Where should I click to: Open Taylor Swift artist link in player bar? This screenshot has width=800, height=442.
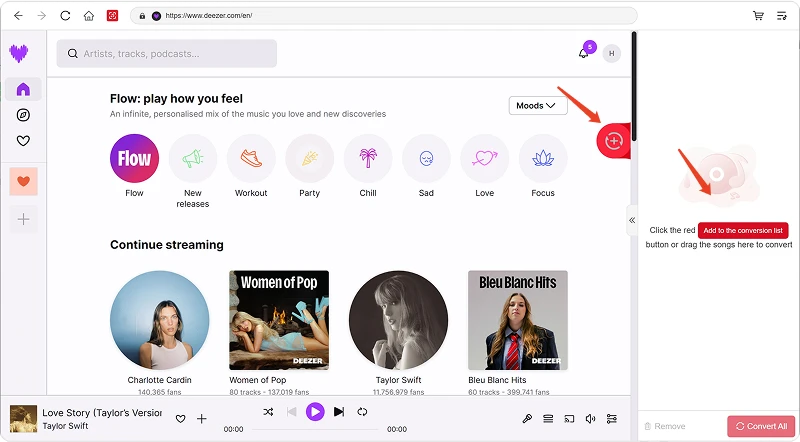(x=65, y=426)
